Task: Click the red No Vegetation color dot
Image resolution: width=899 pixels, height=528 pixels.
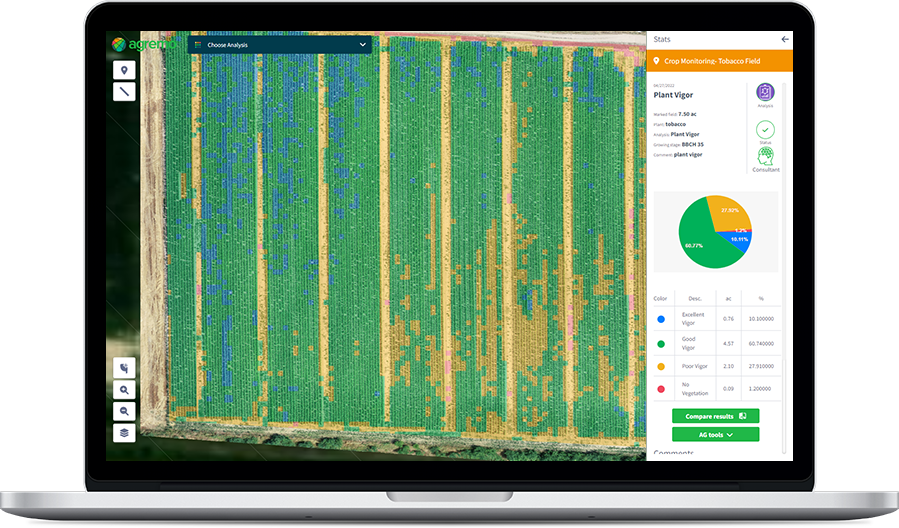Action: pos(661,389)
